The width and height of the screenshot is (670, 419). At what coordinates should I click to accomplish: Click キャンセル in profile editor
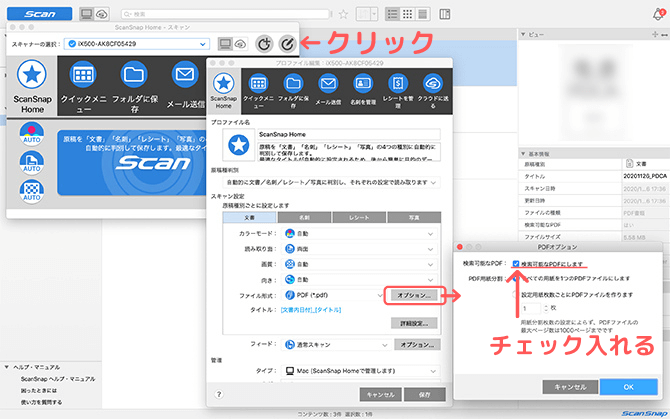[380, 394]
